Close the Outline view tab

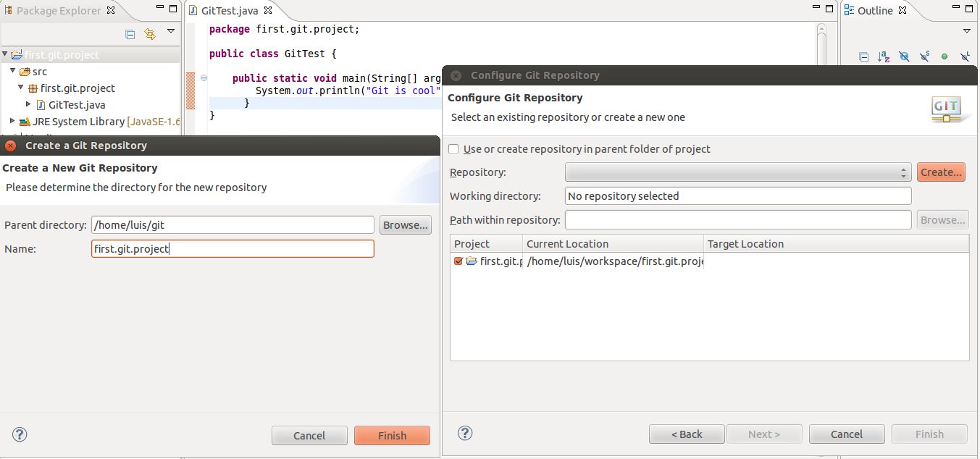click(902, 10)
